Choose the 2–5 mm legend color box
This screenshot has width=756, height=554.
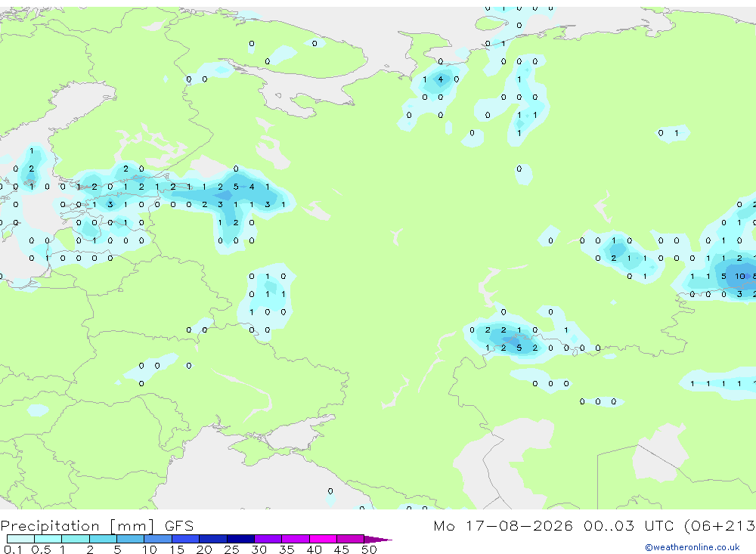click(103, 539)
